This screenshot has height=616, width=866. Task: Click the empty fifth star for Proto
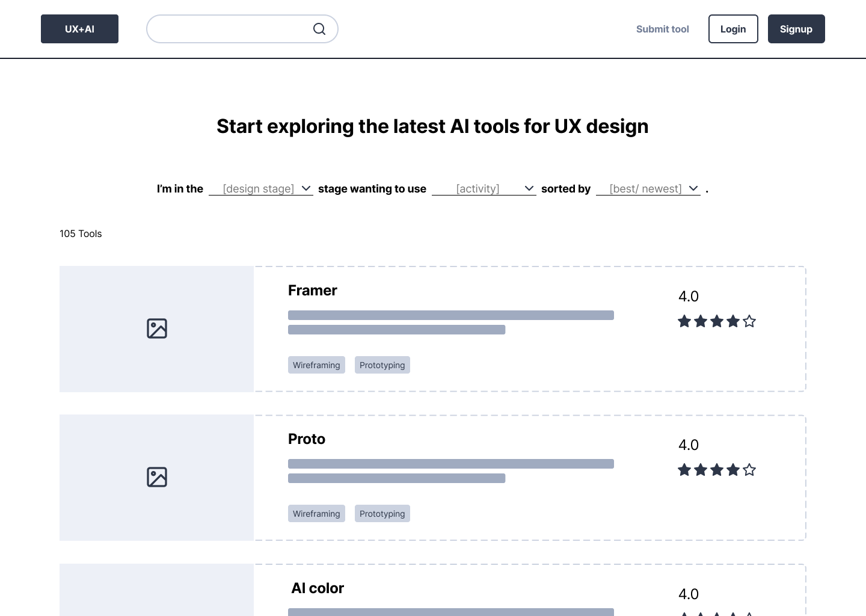pyautogui.click(x=749, y=470)
